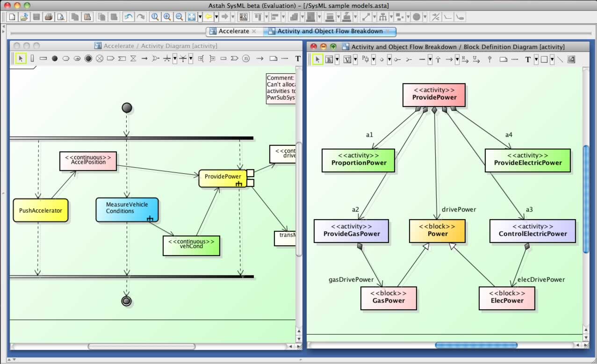Select the initial node tool in Accelerate toolbar
This screenshot has width=597, height=364.
(x=55, y=59)
